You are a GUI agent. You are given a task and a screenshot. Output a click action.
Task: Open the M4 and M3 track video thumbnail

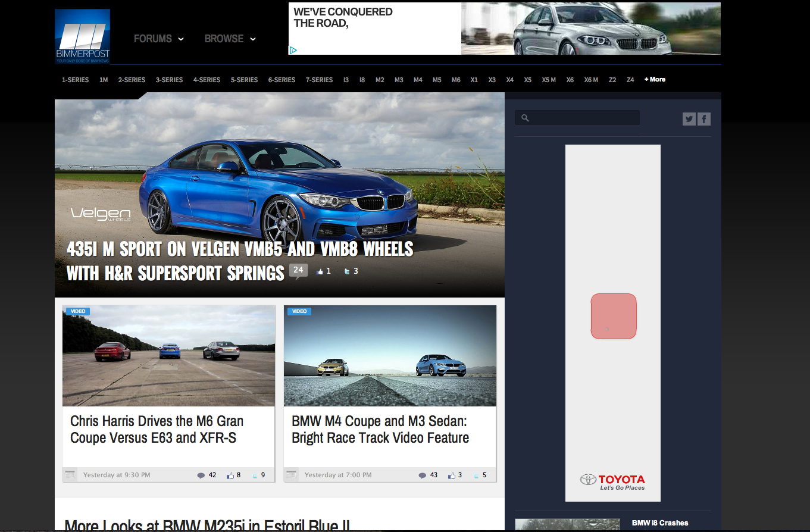pos(390,356)
